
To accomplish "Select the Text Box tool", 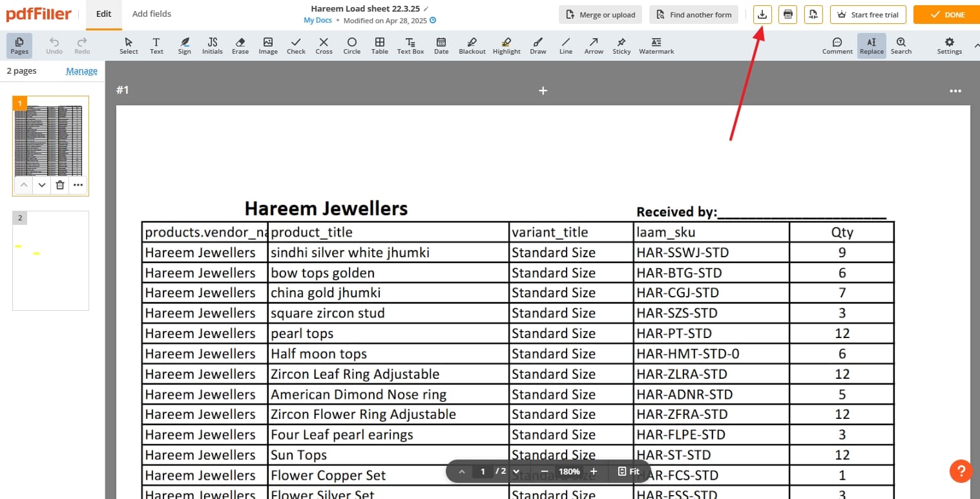I will point(410,46).
